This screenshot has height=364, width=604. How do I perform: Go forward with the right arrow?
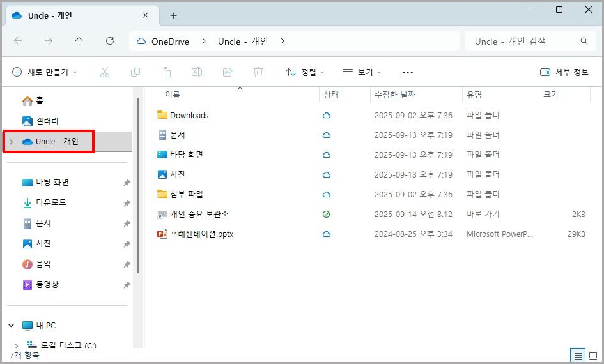tap(49, 41)
